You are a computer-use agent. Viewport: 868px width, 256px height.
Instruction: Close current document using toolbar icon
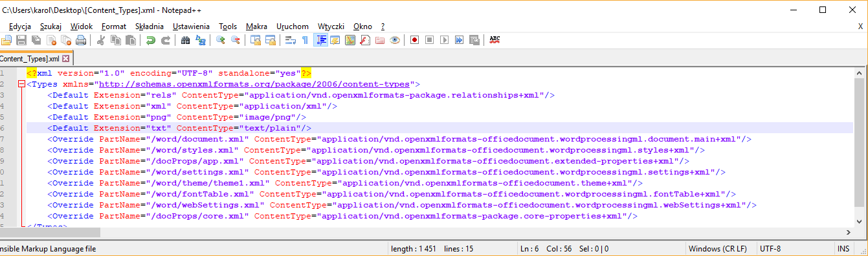click(52, 40)
